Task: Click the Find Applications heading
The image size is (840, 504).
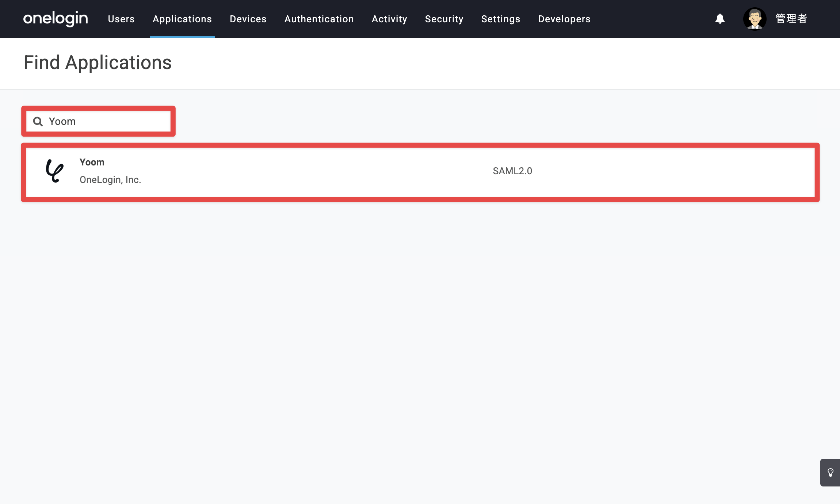Action: point(98,62)
